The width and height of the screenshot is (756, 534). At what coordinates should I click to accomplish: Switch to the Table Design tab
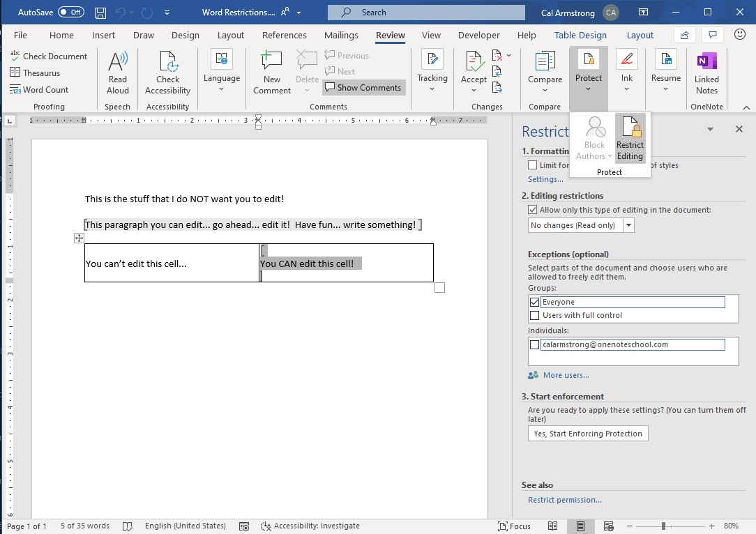click(x=580, y=35)
